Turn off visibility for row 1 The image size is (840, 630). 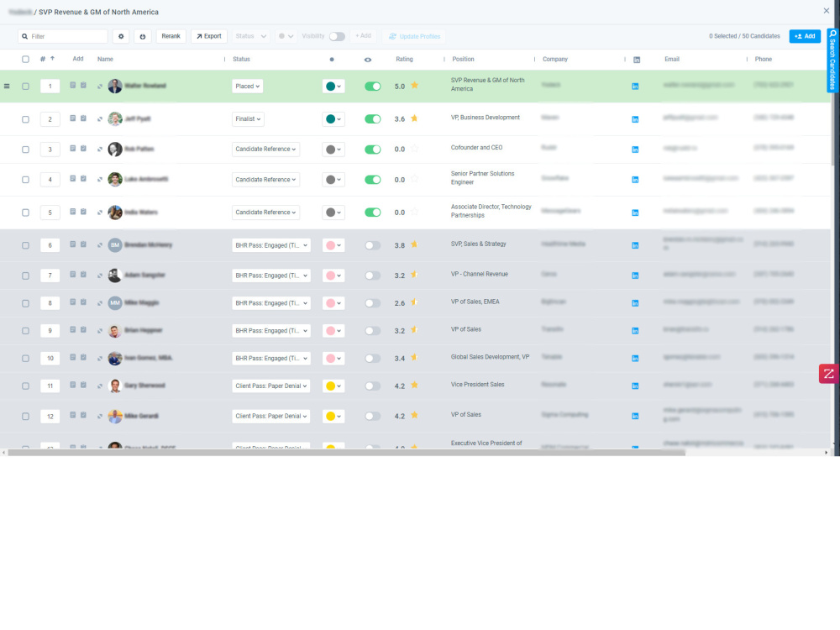point(372,87)
